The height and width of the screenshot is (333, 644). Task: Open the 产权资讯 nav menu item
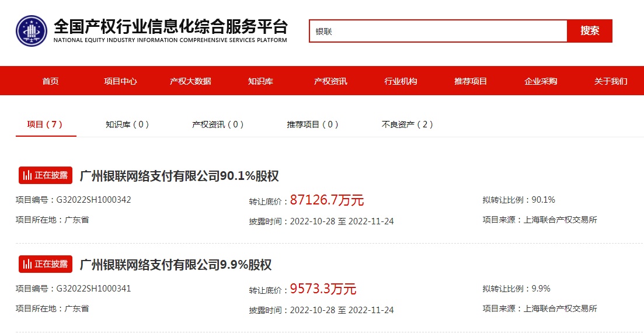tap(330, 81)
